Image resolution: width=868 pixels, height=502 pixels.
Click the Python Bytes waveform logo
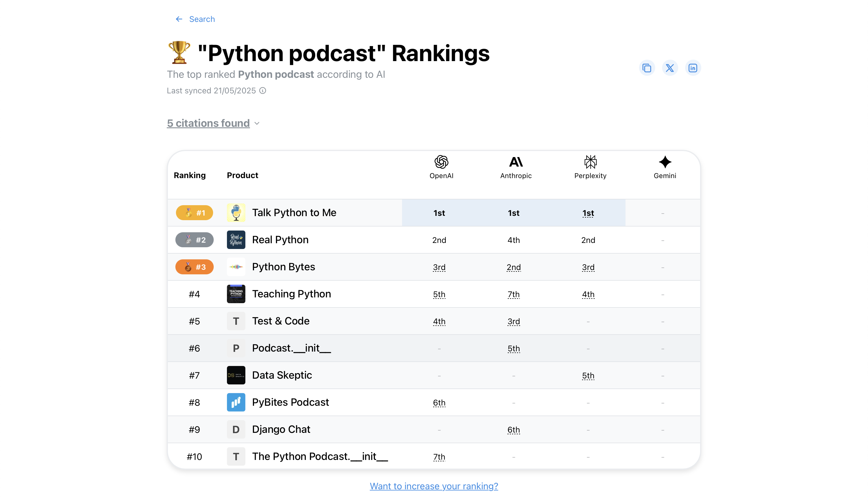click(x=236, y=267)
